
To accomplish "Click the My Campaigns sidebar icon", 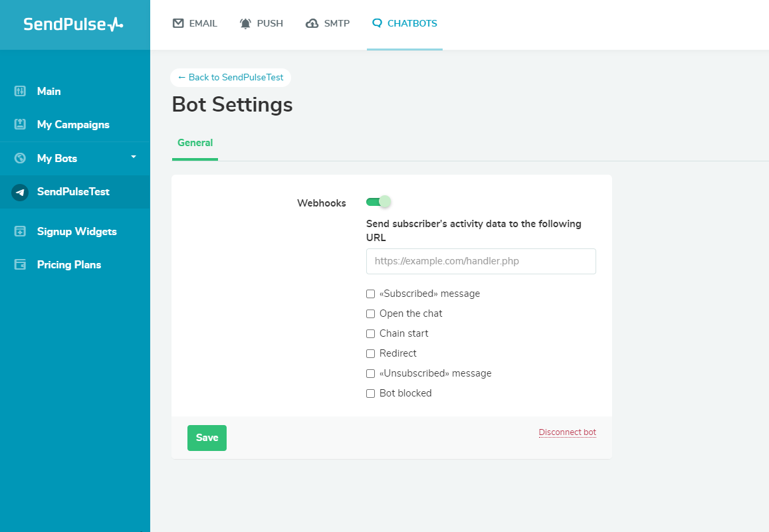I will 20,124.
